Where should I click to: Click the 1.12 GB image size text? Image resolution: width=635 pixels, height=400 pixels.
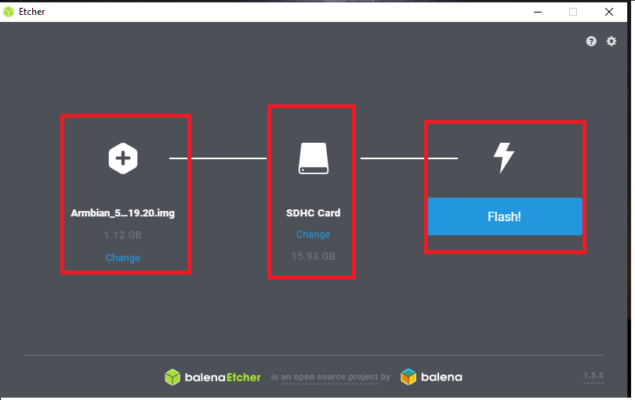pyautogui.click(x=123, y=235)
